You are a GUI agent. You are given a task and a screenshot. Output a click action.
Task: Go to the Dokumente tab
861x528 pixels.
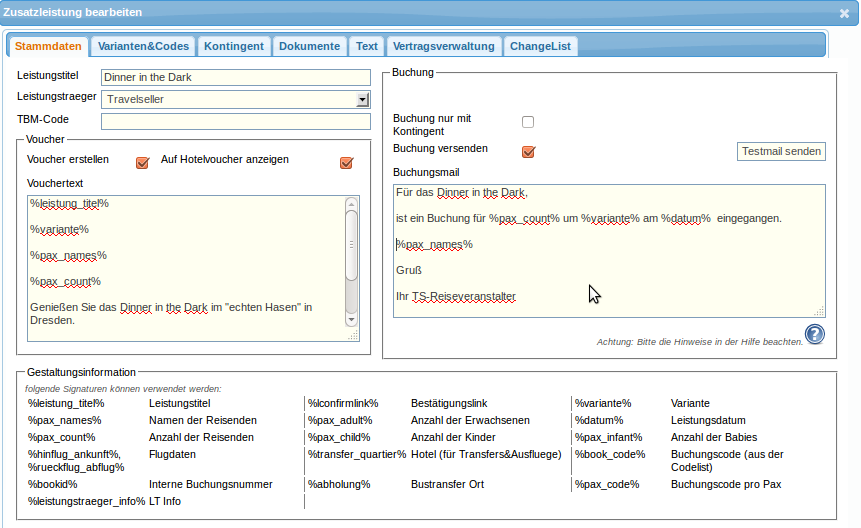click(x=309, y=46)
